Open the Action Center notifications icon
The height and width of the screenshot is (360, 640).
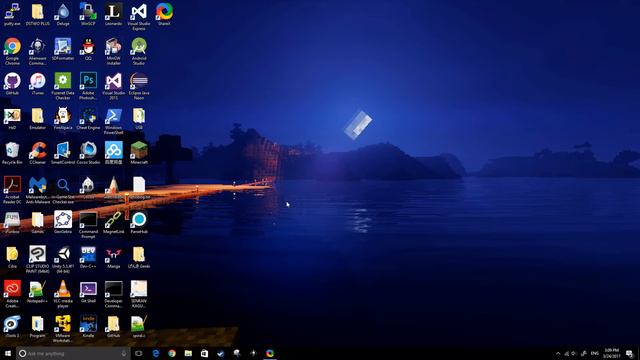tap(630, 353)
